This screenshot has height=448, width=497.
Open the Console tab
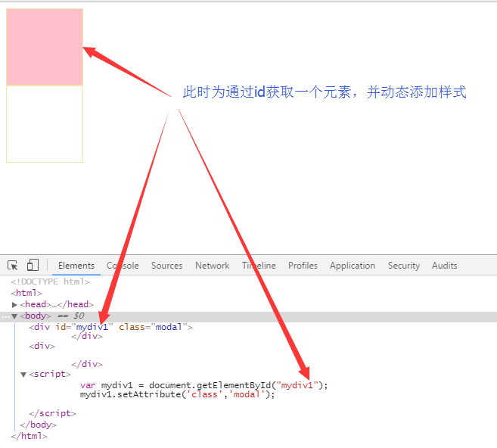tap(123, 266)
